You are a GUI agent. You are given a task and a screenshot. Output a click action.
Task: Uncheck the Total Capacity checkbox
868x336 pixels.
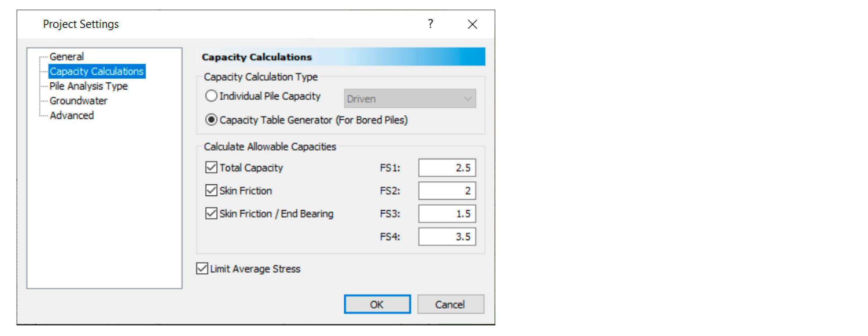pyautogui.click(x=211, y=167)
